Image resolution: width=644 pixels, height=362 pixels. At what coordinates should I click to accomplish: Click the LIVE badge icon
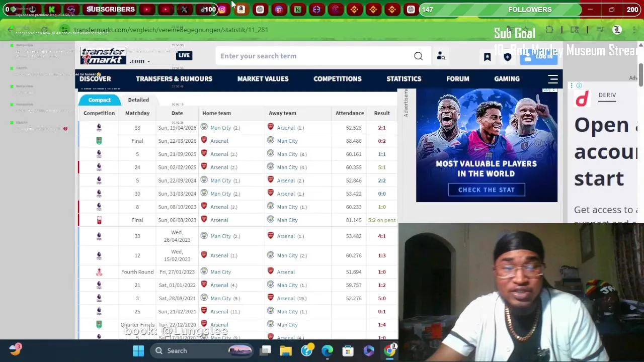pos(184,55)
